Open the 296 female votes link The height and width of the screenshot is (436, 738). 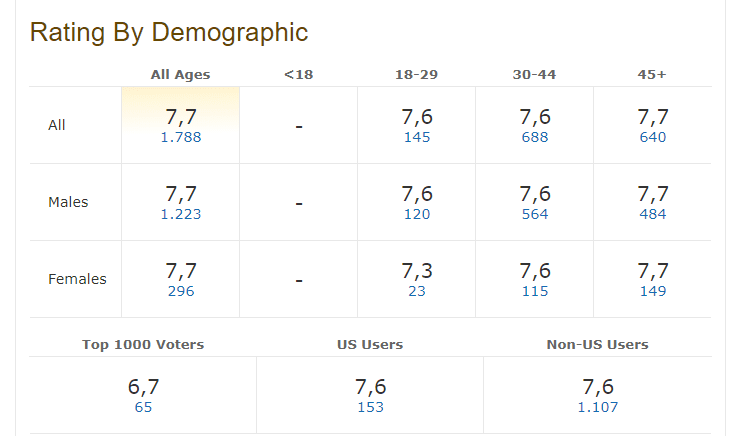coord(181,291)
